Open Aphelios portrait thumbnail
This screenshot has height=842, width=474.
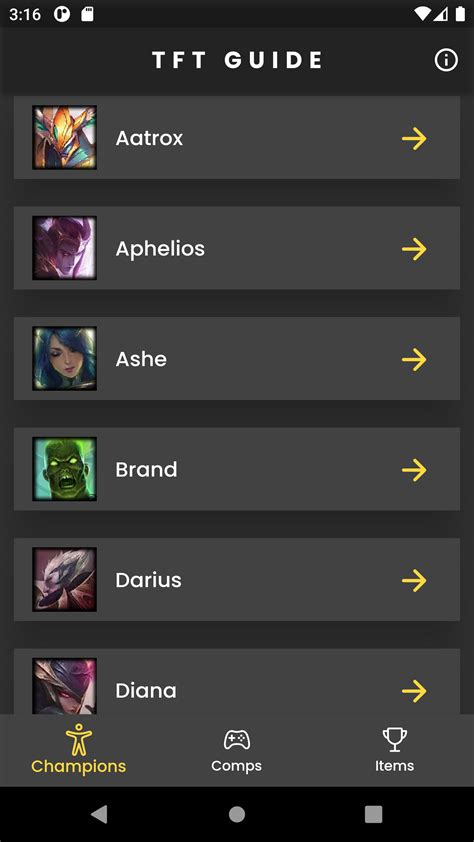click(64, 248)
